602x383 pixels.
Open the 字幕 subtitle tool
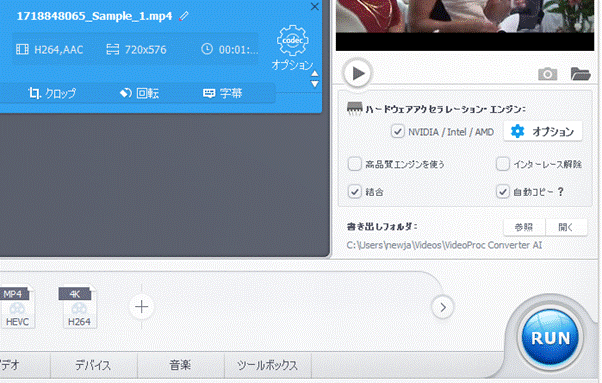pyautogui.click(x=223, y=93)
